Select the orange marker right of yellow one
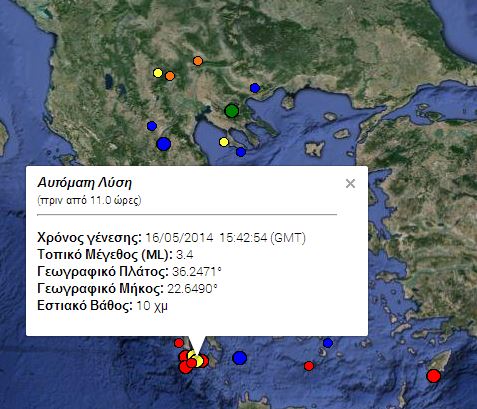 170,76
